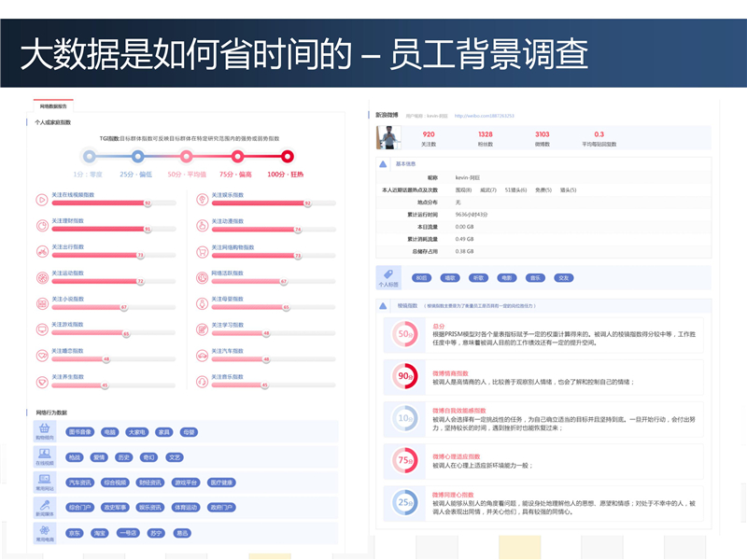Click the microphone 新闻媒体 icon
747x560 pixels.
point(44,508)
